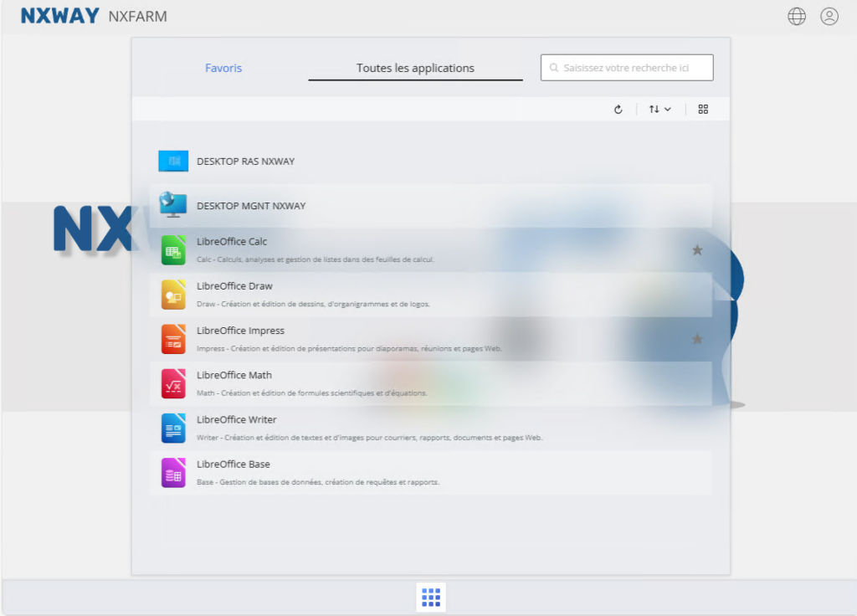Click the Impress description about présentations
The width and height of the screenshot is (857, 616).
tap(349, 349)
